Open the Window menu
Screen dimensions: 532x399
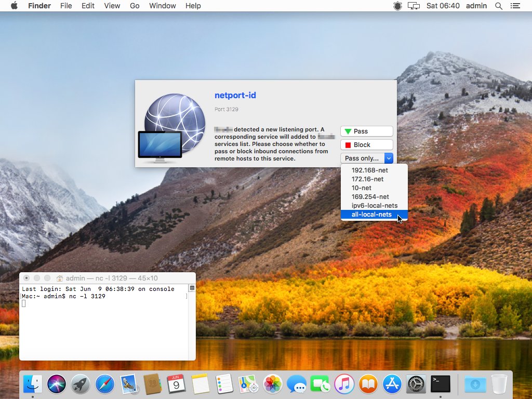tap(162, 6)
